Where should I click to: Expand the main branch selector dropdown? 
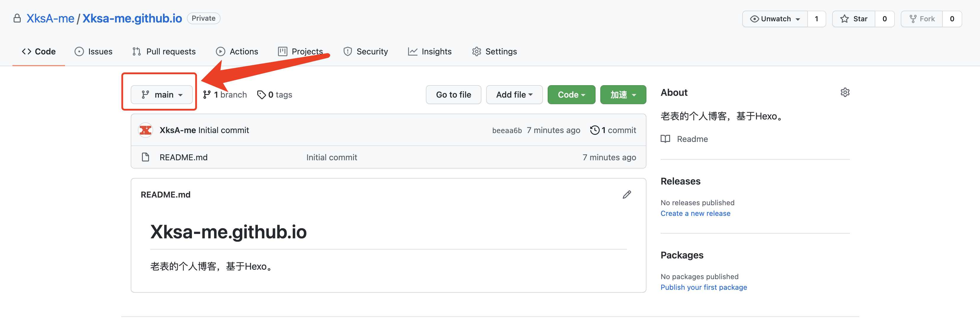162,95
